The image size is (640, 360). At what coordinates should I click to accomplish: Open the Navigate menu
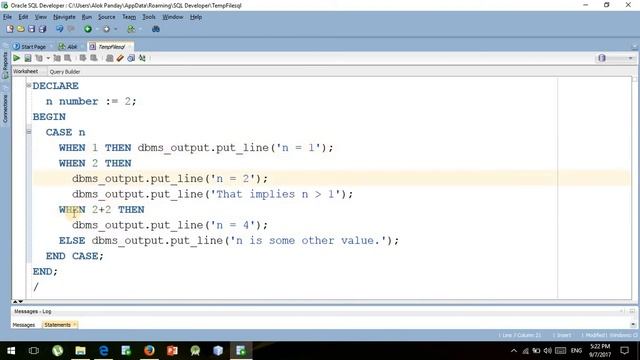pyautogui.click(x=64, y=17)
